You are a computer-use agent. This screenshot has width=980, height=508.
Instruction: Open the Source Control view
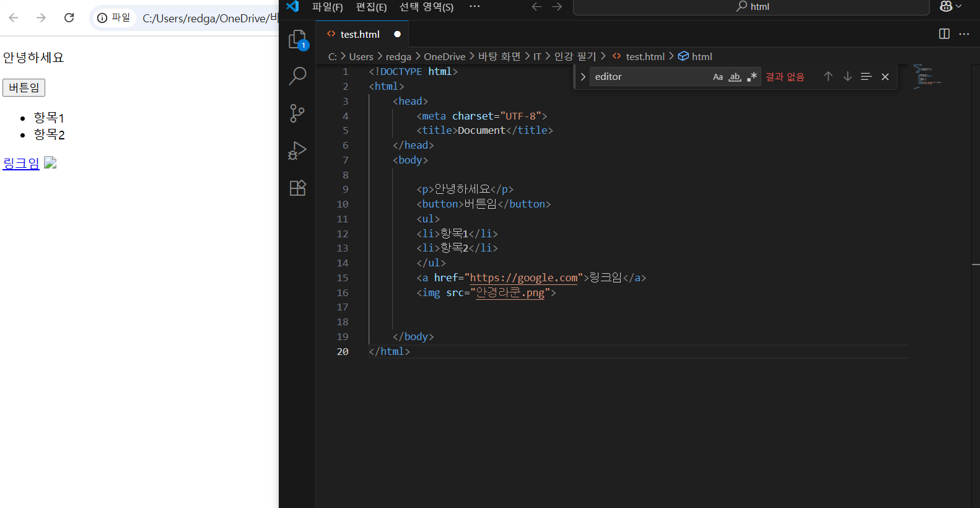pyautogui.click(x=297, y=113)
